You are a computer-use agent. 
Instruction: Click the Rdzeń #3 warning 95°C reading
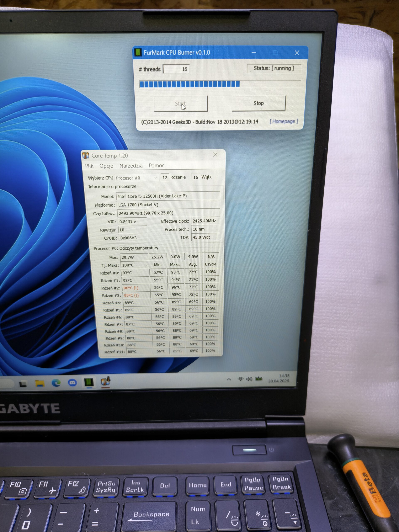[x=137, y=295]
